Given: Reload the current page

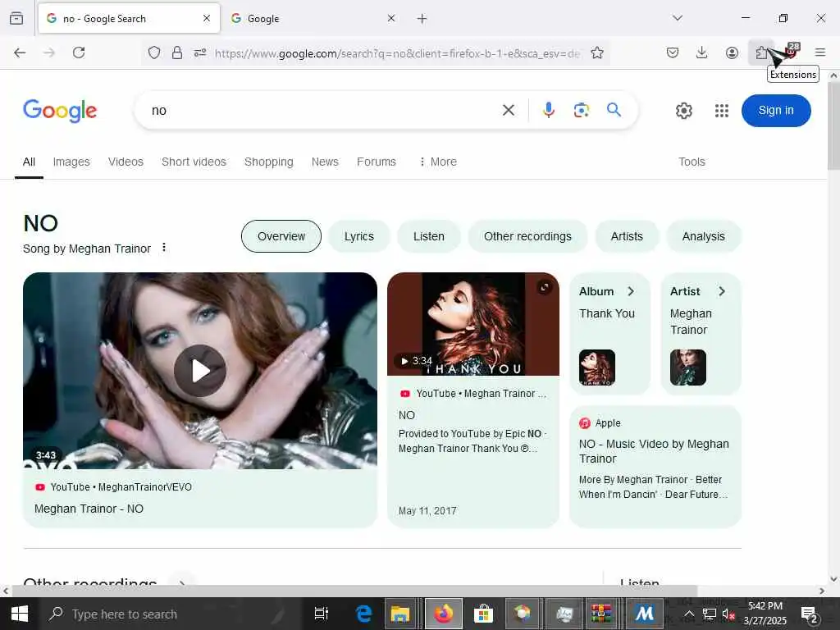Looking at the screenshot, I should pyautogui.click(x=79, y=52).
